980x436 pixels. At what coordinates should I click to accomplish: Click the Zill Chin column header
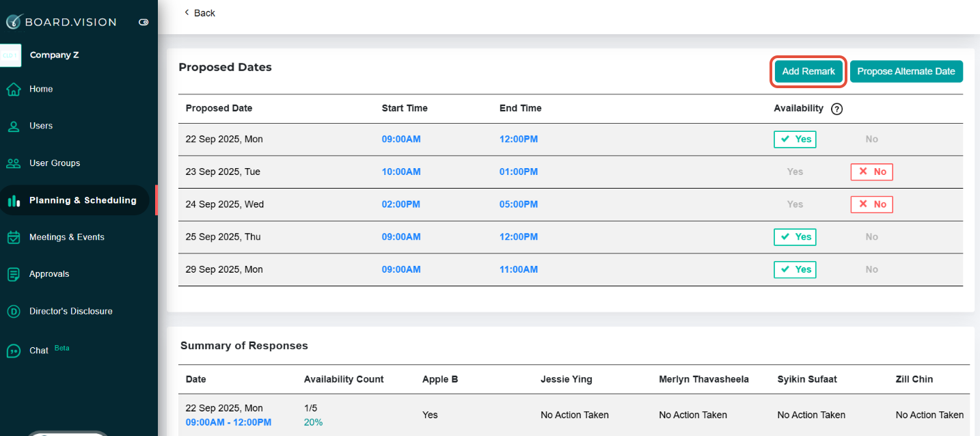[914, 379]
